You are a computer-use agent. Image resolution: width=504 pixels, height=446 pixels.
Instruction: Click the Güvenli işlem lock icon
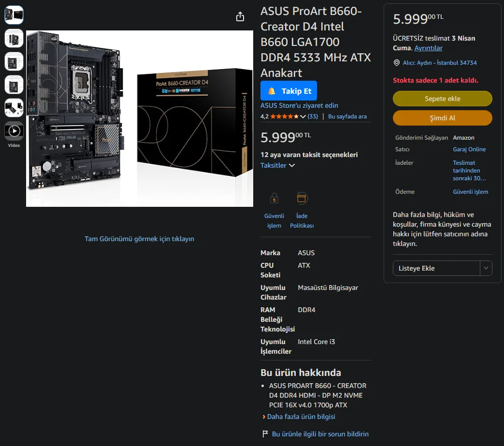click(x=274, y=198)
